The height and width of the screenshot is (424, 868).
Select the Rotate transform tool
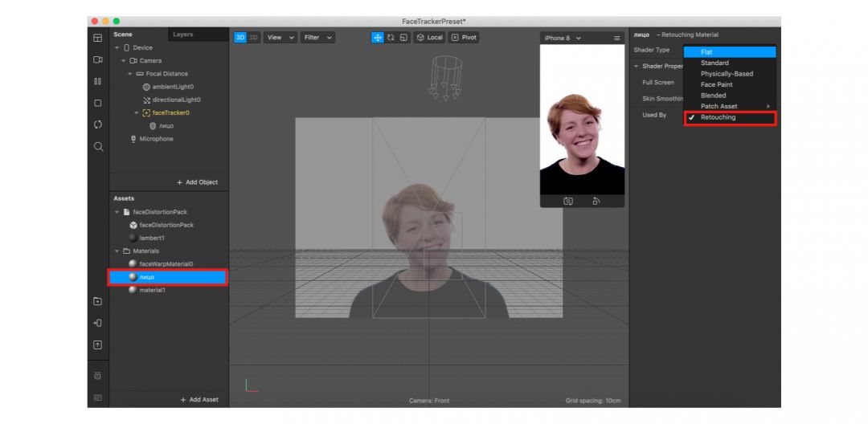click(391, 38)
